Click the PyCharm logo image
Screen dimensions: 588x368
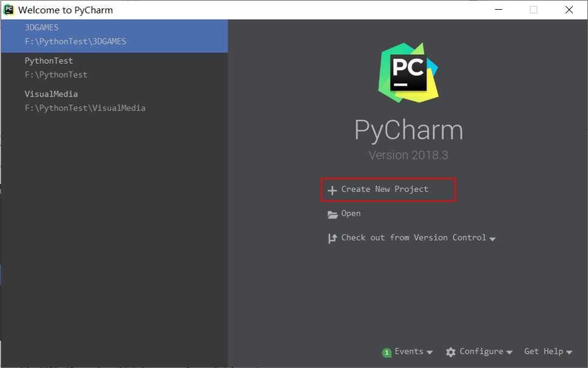(408, 73)
